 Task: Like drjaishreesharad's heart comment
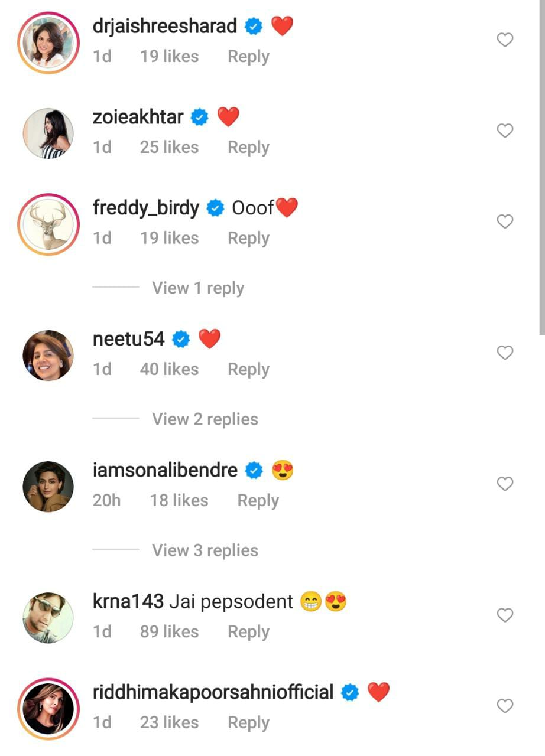click(504, 40)
